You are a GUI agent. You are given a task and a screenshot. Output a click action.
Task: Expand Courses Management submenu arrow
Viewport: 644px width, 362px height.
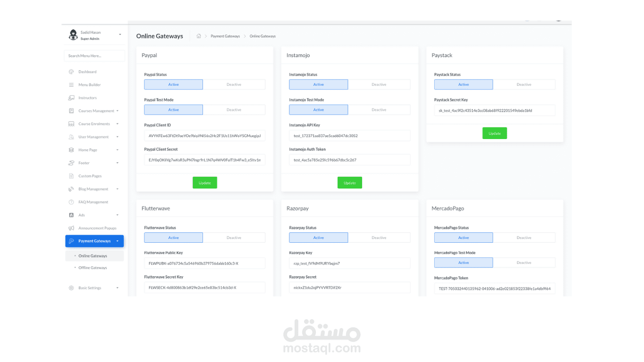[x=117, y=111]
